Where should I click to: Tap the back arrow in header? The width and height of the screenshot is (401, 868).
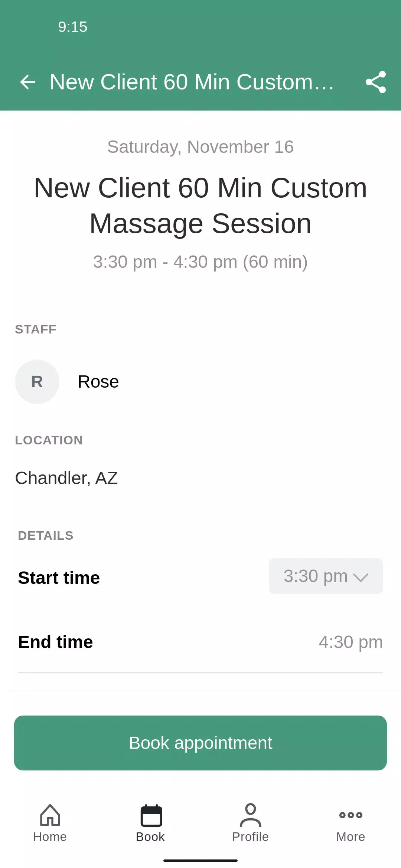[27, 82]
